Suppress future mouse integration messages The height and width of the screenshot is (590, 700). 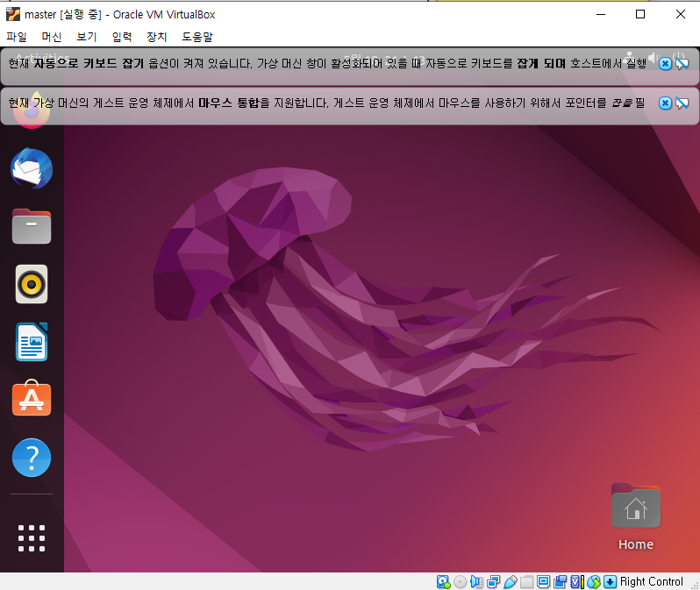pos(682,103)
